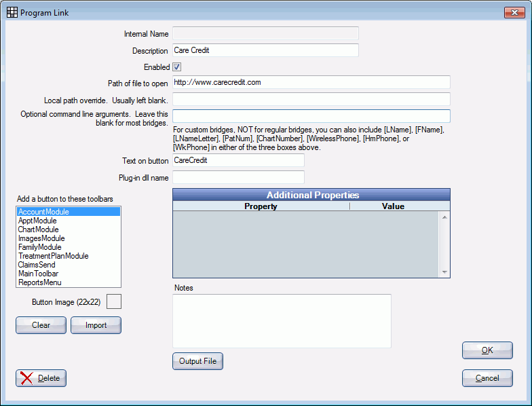
Task: Select ImagesModule in the toolbars list
Action: pyautogui.click(x=69, y=238)
